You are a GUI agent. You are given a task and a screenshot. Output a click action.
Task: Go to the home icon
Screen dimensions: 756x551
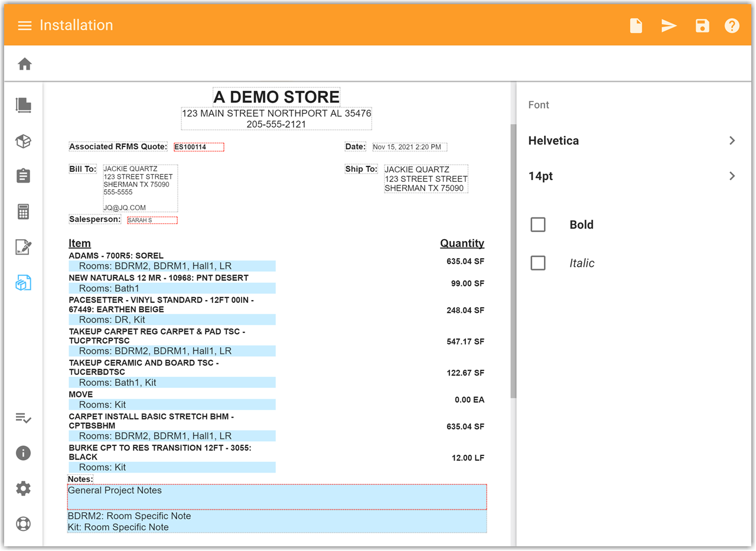click(25, 64)
